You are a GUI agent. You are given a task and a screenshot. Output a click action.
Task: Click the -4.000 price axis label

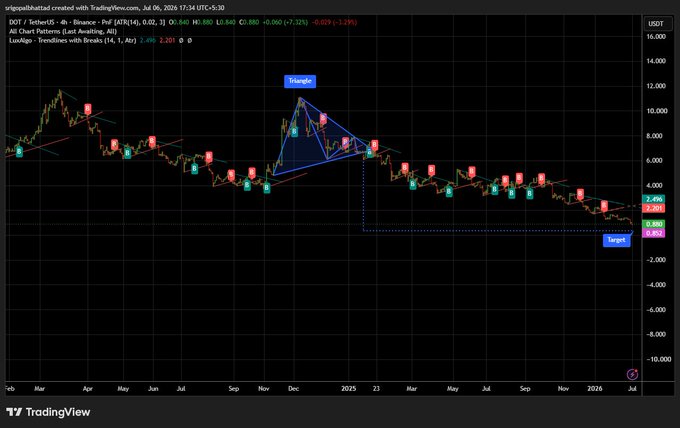654,285
